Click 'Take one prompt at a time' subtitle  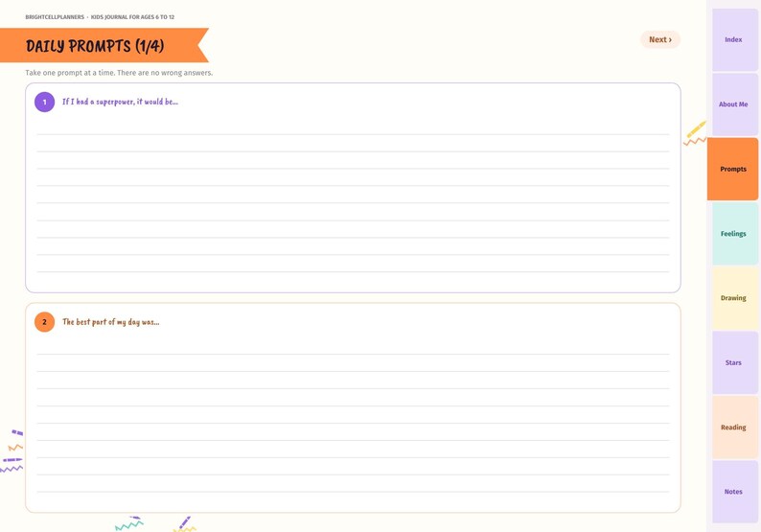pyautogui.click(x=119, y=73)
